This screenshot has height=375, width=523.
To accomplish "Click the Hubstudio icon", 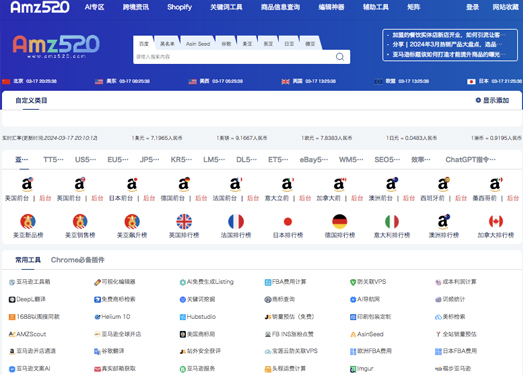I will point(183,317).
